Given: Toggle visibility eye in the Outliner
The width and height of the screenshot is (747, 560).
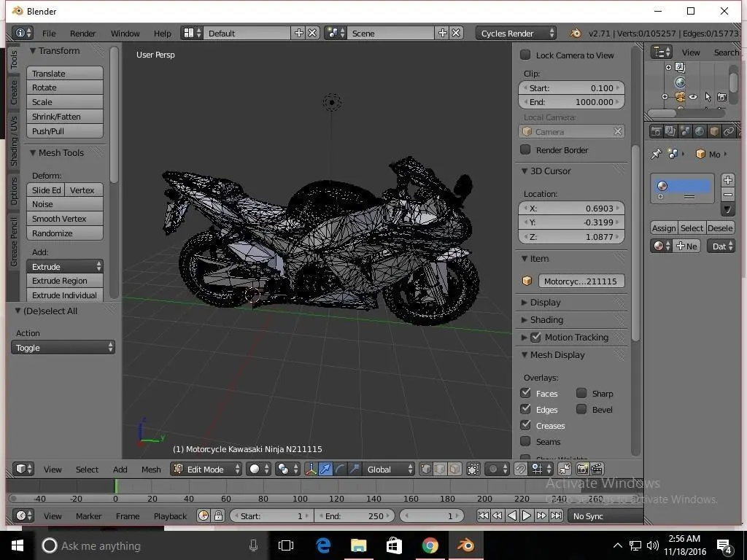Looking at the screenshot, I should click(x=693, y=97).
